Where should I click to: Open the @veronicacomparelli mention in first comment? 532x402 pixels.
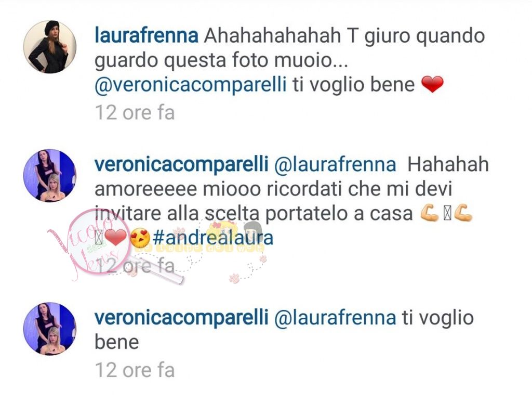pyautogui.click(x=191, y=85)
